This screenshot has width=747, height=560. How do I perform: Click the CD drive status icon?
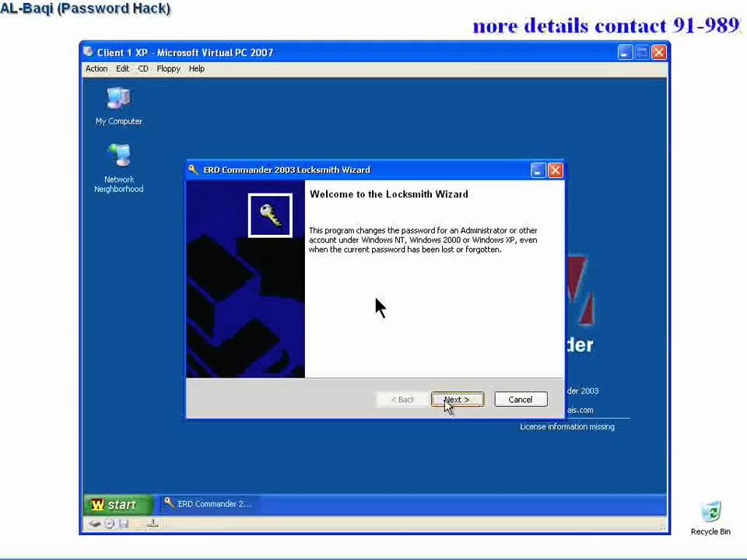click(x=110, y=523)
